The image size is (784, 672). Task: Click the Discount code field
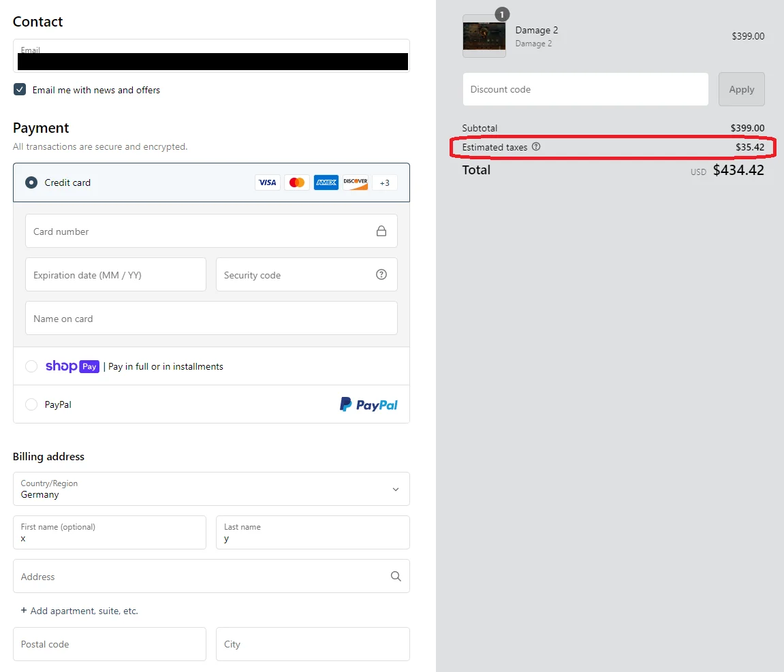[x=586, y=89]
